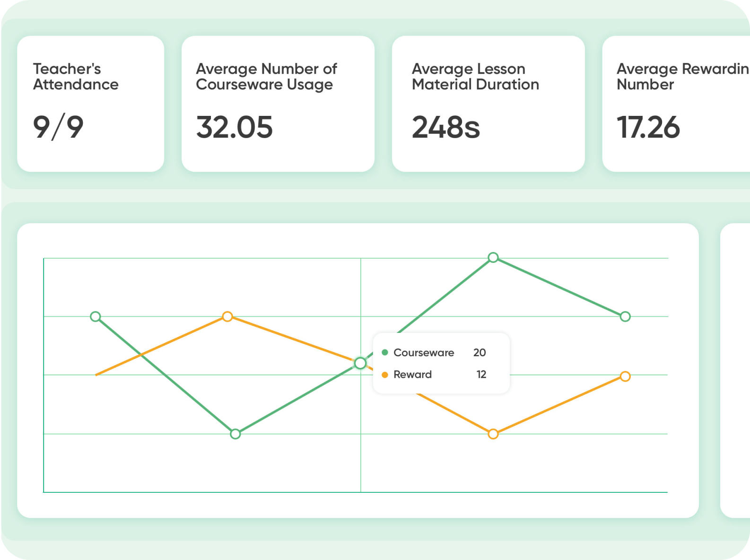The height and width of the screenshot is (560, 750).
Task: Click green Courseware legend dot in tooltip
Action: (x=385, y=352)
